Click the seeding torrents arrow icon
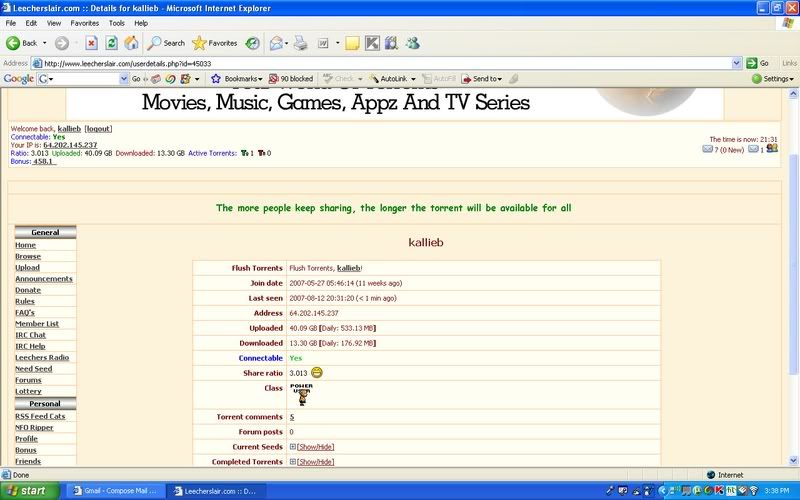The height and width of the screenshot is (500, 800). pos(244,153)
